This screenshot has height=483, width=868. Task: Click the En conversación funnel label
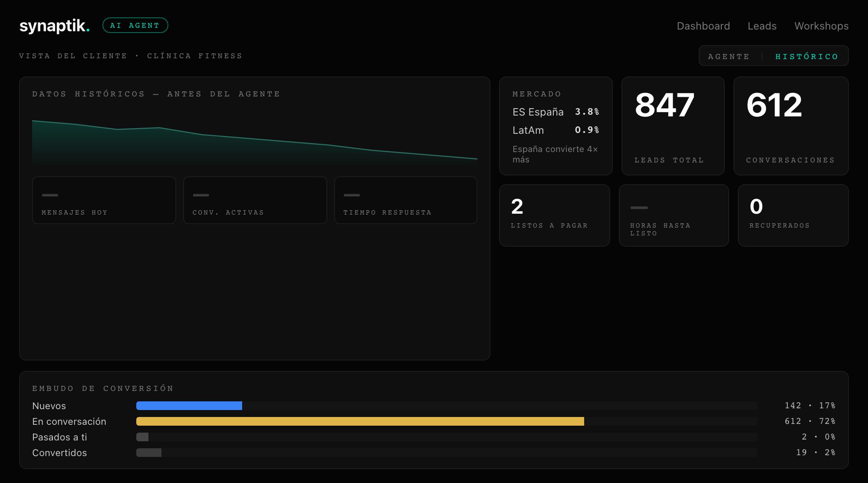[69, 421]
